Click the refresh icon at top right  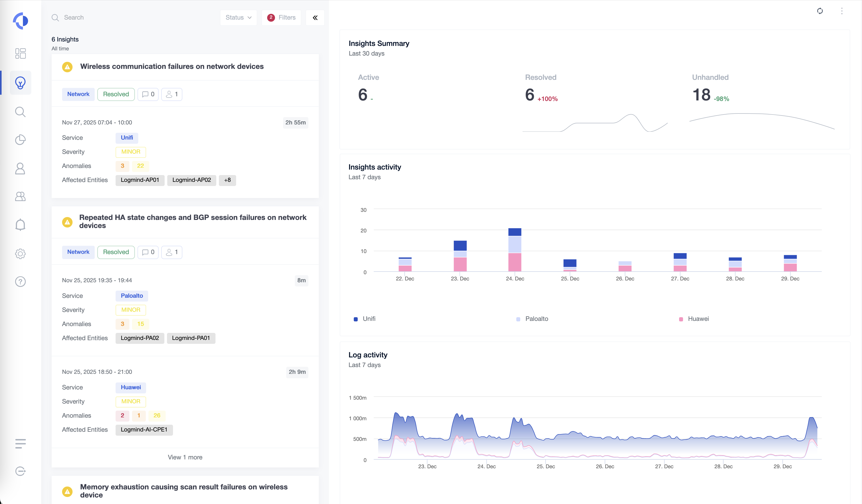(x=820, y=11)
